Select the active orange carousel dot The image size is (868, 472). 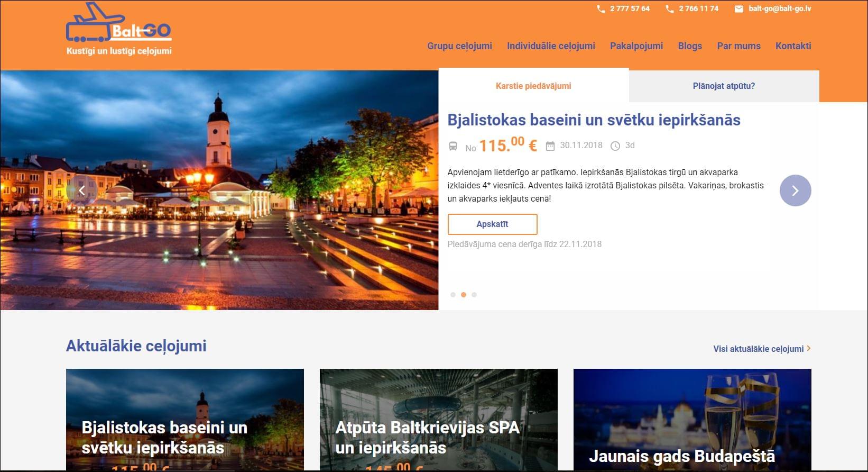pyautogui.click(x=464, y=295)
